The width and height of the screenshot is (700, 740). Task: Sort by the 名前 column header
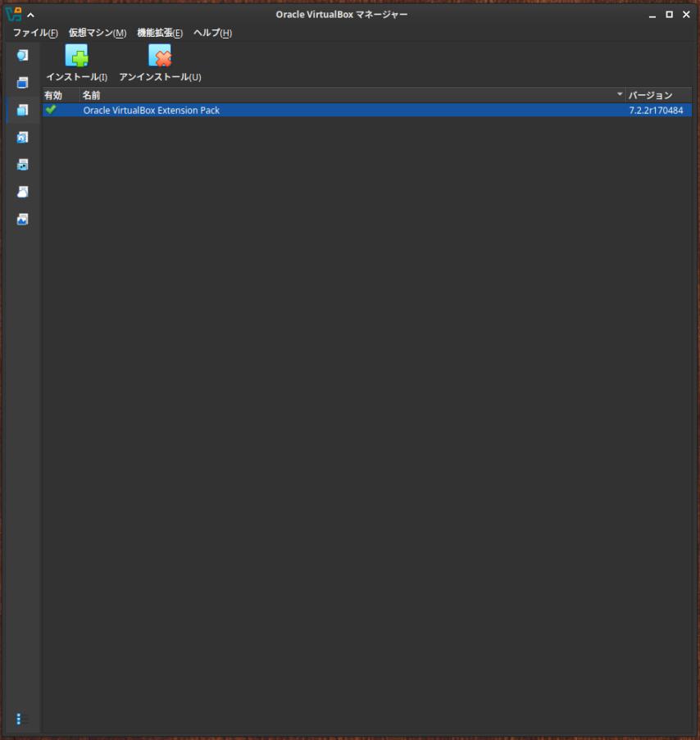[352, 95]
